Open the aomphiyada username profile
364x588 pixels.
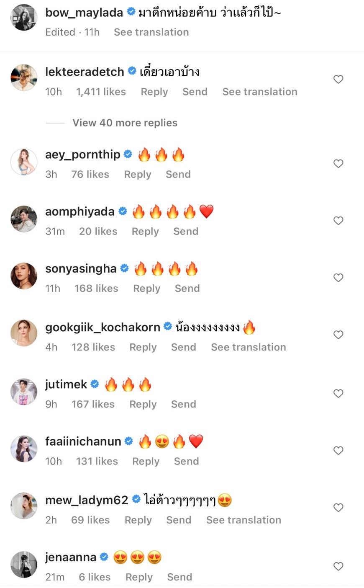click(79, 211)
